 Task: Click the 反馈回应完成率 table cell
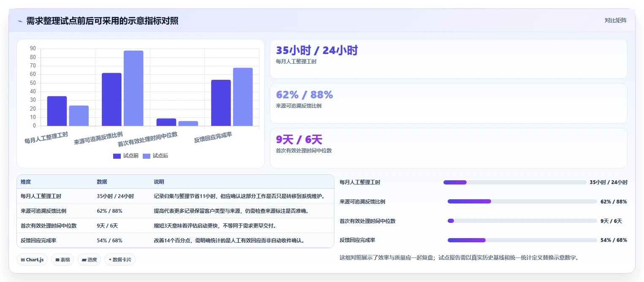tap(38, 240)
